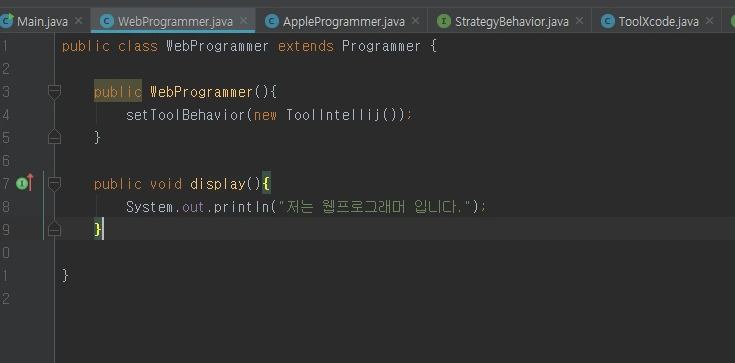Click the new keyword on line 4

click(265, 115)
